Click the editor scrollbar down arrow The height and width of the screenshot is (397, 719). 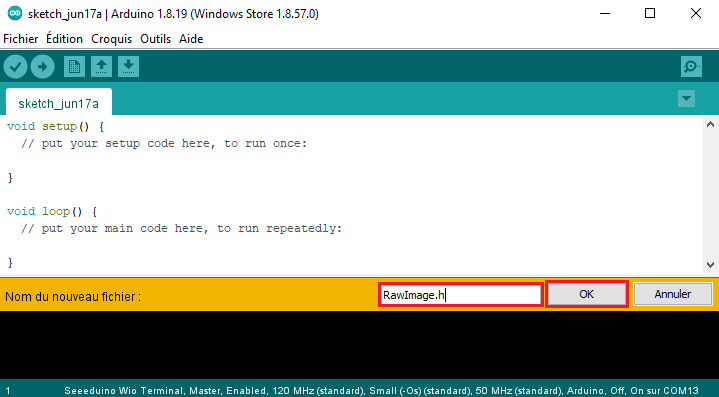(x=710, y=265)
